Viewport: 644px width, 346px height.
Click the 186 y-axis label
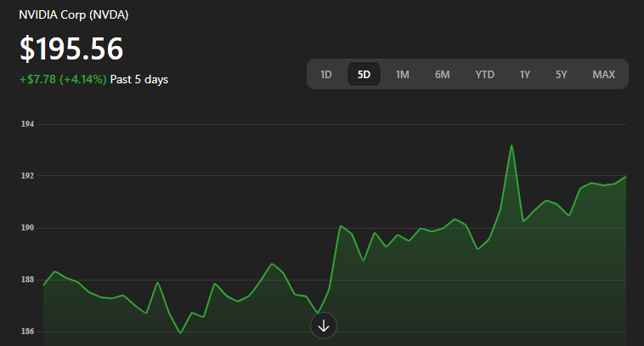coord(27,332)
